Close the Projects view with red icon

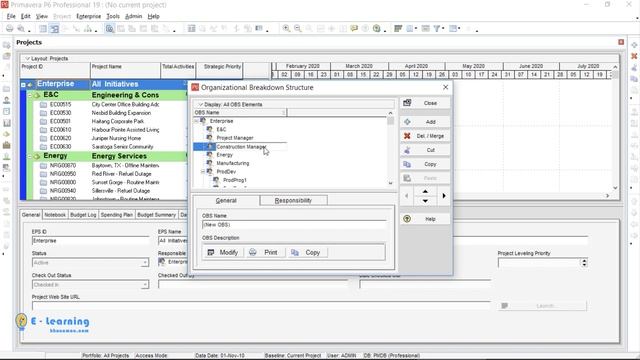(x=621, y=42)
